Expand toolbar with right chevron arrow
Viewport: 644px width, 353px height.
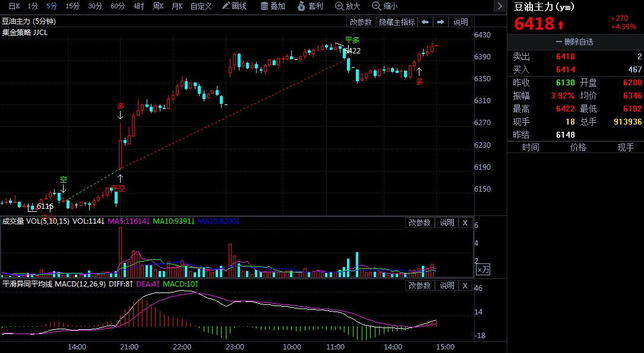click(x=499, y=7)
